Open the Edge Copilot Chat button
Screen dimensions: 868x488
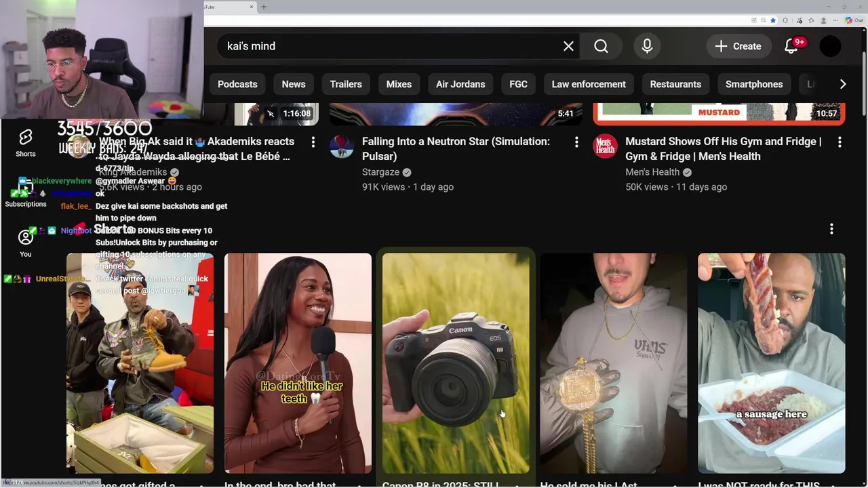854,20
